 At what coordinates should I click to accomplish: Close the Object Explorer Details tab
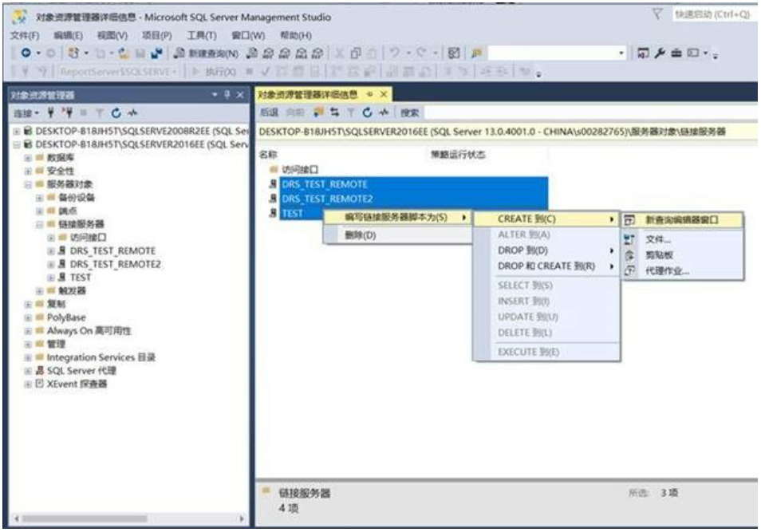point(384,94)
